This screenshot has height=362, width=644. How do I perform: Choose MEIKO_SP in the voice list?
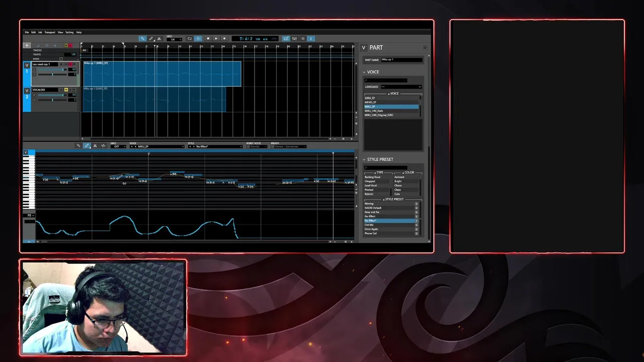pos(391,102)
